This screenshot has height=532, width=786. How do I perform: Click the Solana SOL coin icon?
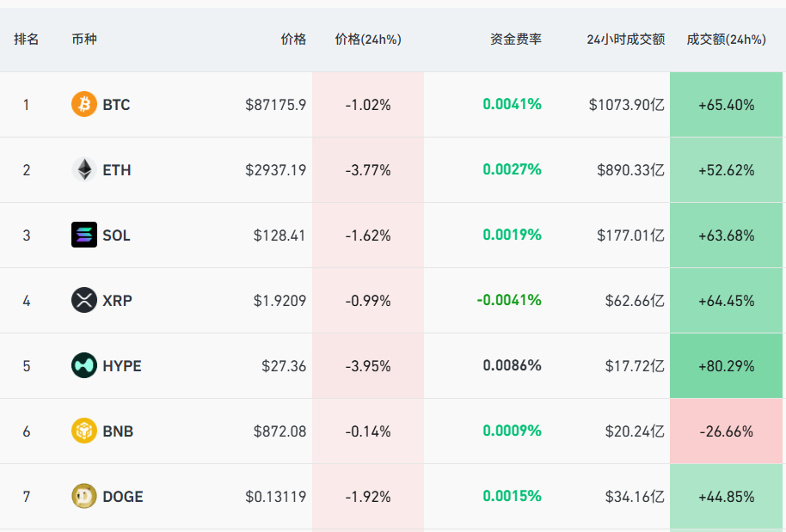tap(83, 235)
